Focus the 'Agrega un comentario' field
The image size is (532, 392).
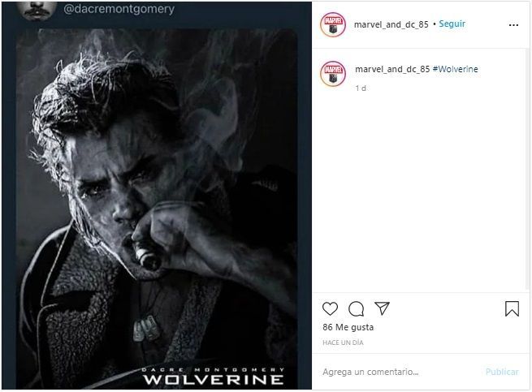point(398,372)
